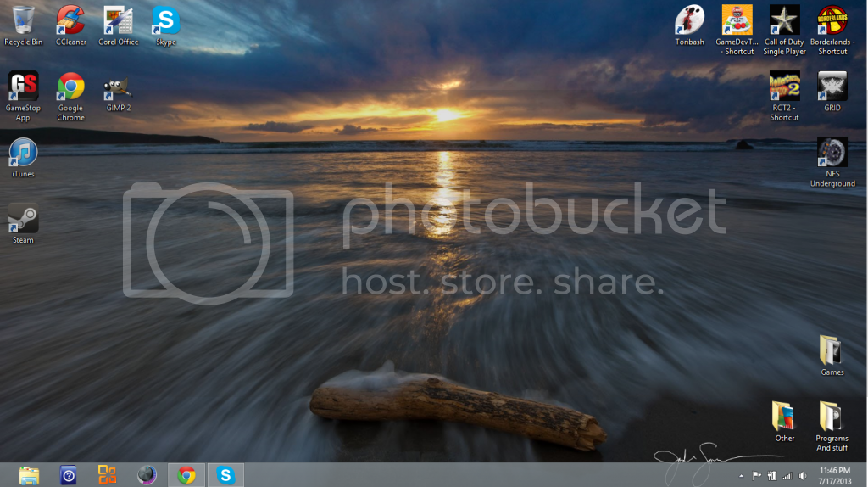Switch to Skype in the taskbar
868x487 pixels.
[225, 475]
